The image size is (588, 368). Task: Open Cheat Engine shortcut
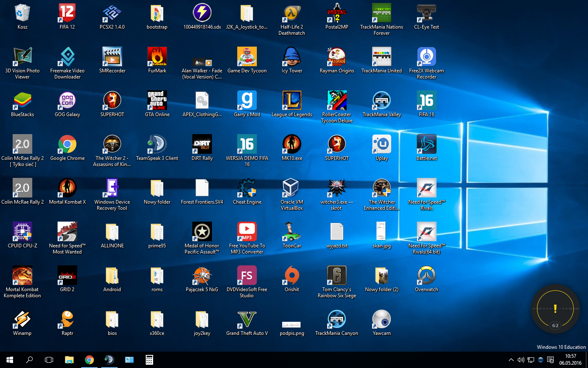pyautogui.click(x=247, y=188)
